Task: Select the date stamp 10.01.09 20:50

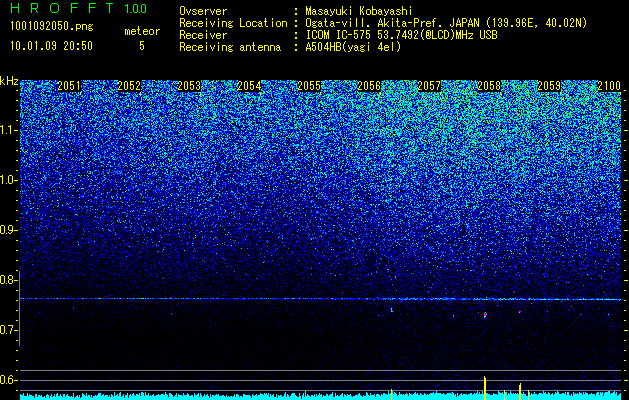Action: (x=51, y=46)
